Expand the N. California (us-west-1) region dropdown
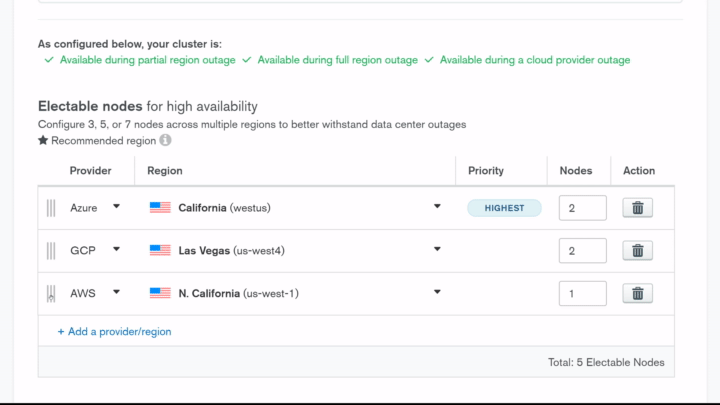This screenshot has width=720, height=405. (437, 293)
